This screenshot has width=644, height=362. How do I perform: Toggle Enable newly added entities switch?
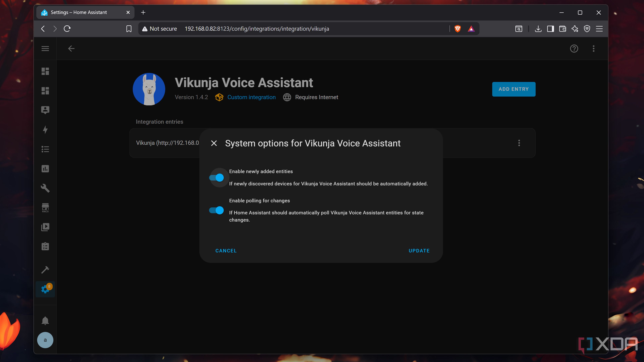[x=217, y=178]
